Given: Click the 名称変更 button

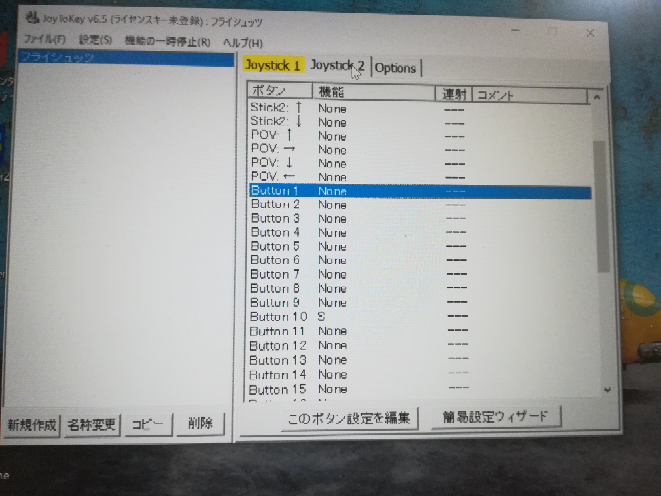Looking at the screenshot, I should (92, 424).
